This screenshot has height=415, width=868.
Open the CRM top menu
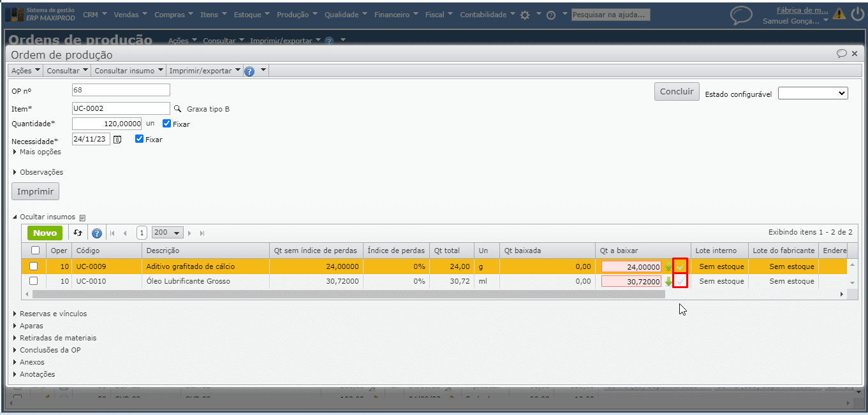point(95,15)
